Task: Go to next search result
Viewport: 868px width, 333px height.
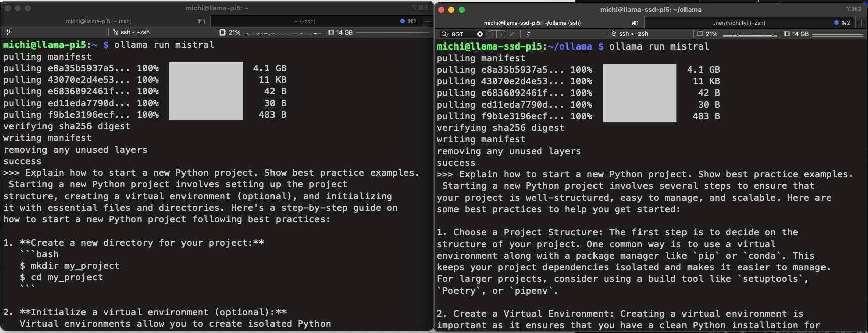Action: (501, 34)
